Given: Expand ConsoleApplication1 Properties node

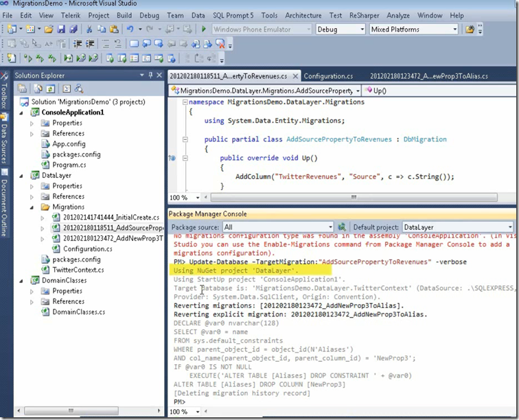Looking at the screenshot, I should 32,123.
